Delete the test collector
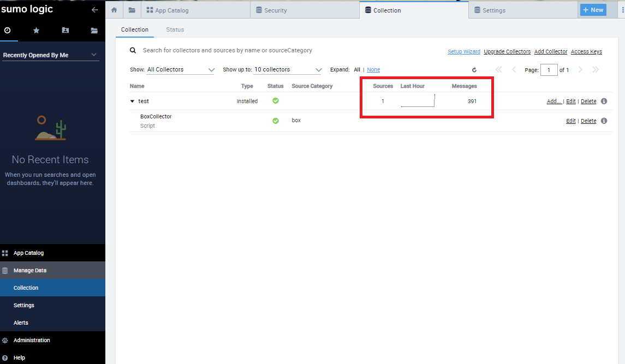 tap(588, 102)
